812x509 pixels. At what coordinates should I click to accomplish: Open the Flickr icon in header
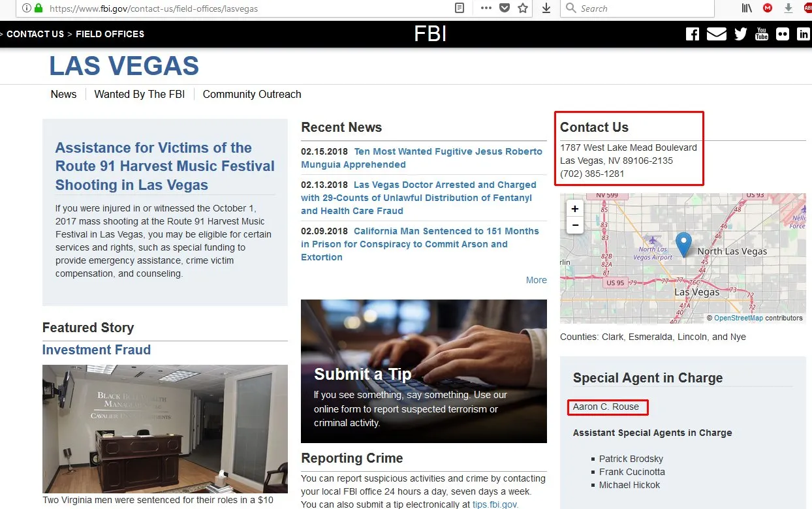[783, 34]
